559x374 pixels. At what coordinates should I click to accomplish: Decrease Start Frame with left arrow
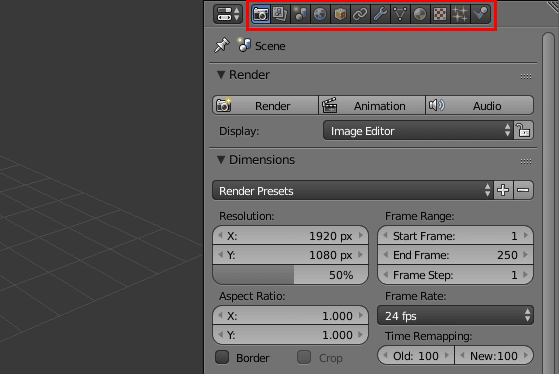[385, 235]
